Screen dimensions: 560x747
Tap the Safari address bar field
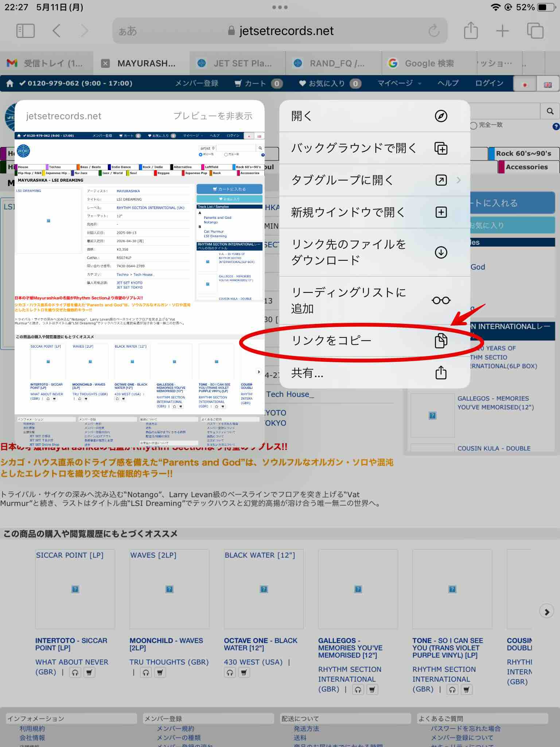pos(280,31)
